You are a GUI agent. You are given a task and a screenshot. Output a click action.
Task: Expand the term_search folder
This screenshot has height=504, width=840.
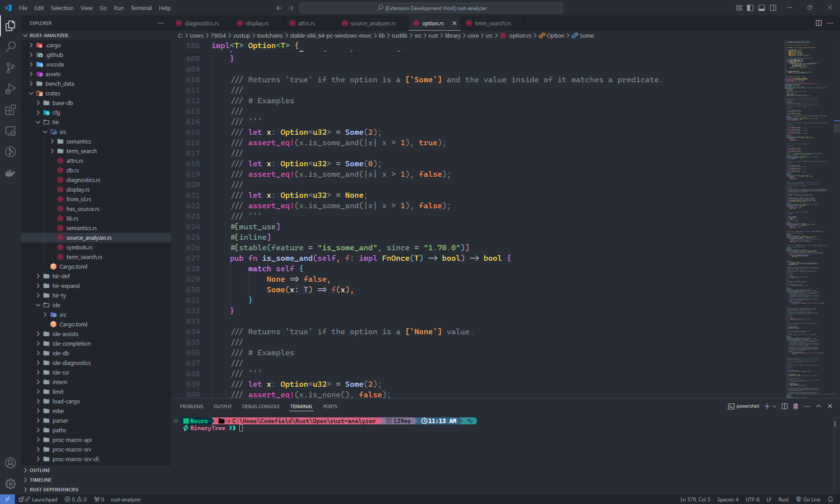pyautogui.click(x=52, y=151)
